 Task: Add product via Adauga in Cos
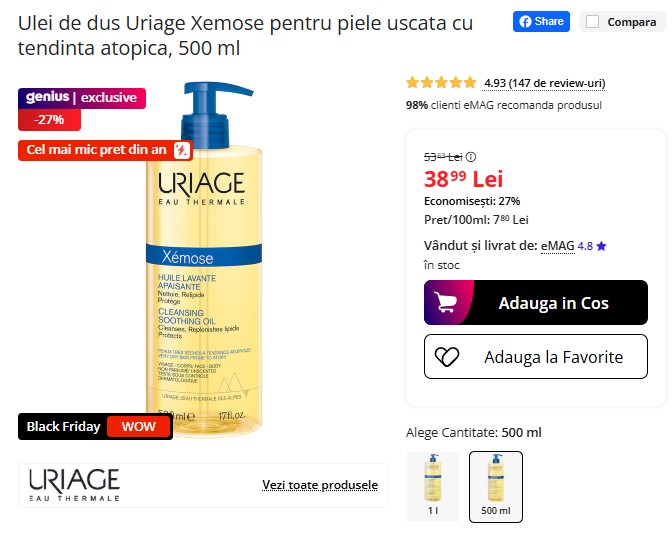click(536, 302)
